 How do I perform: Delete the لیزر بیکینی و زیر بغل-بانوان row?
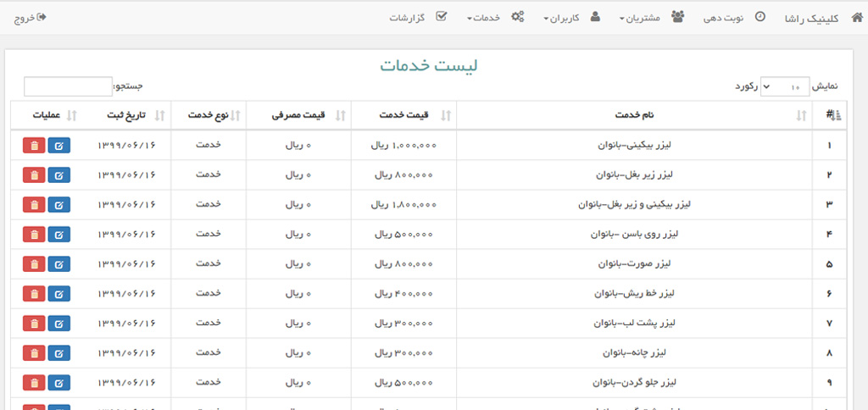point(34,205)
